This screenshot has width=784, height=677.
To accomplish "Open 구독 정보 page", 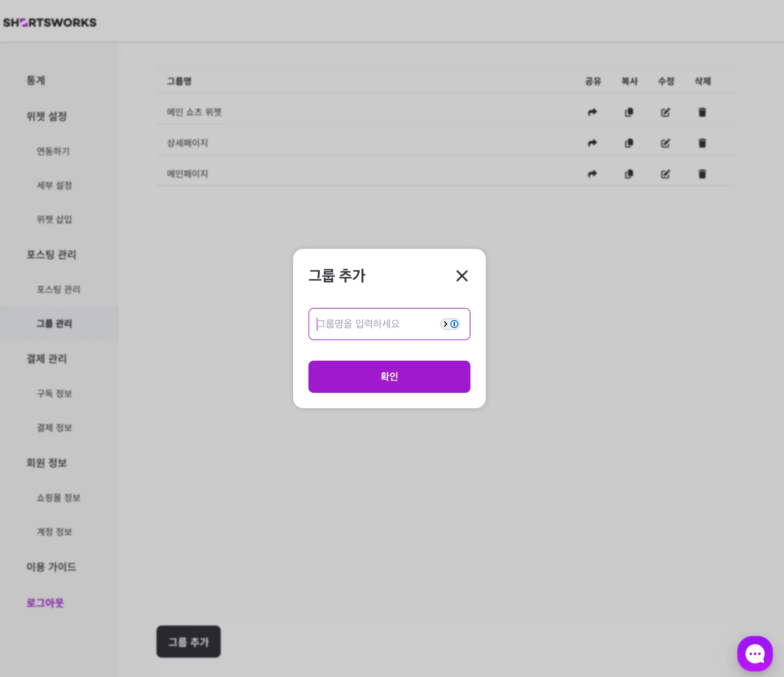I will [54, 394].
